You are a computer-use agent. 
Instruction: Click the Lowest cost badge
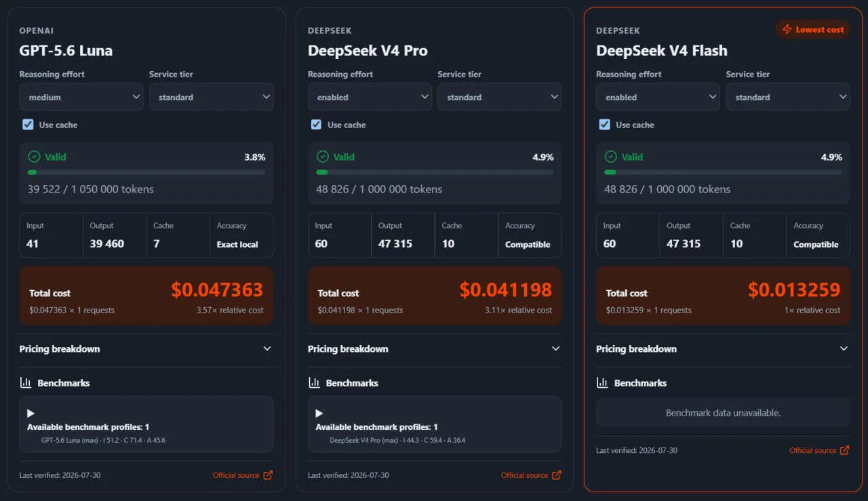(x=812, y=29)
